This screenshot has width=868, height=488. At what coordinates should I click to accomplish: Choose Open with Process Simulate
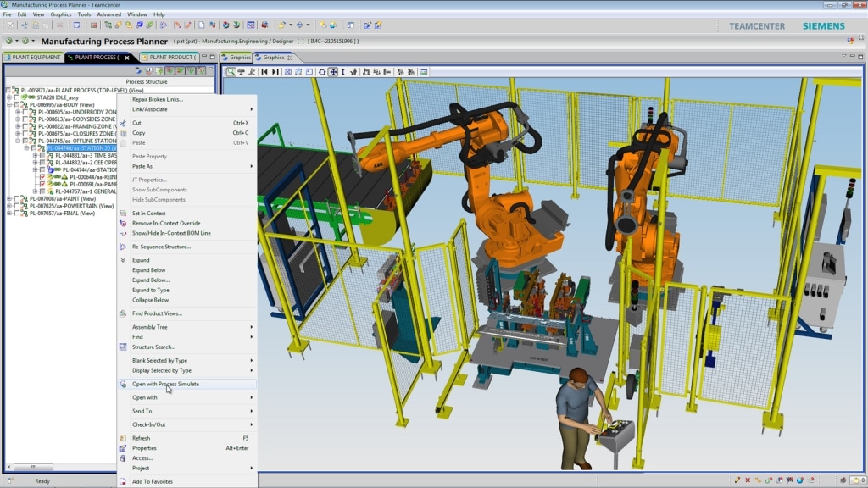(x=187, y=384)
